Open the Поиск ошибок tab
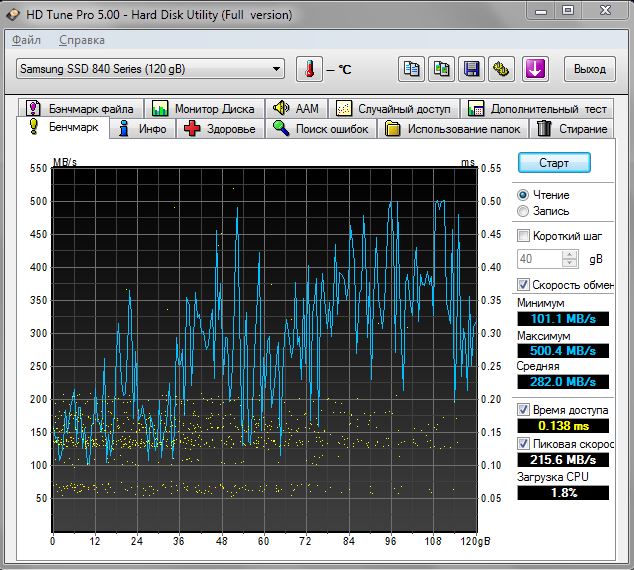634x570 pixels. click(321, 129)
